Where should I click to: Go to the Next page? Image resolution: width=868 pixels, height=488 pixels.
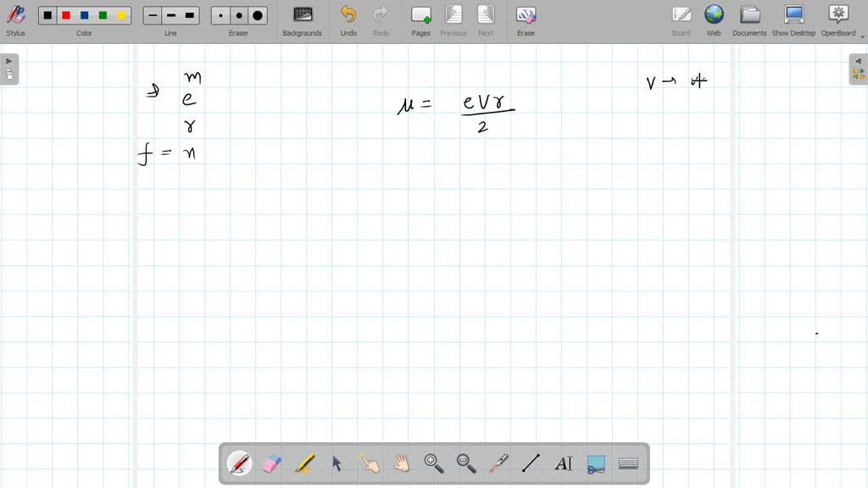pos(486,21)
